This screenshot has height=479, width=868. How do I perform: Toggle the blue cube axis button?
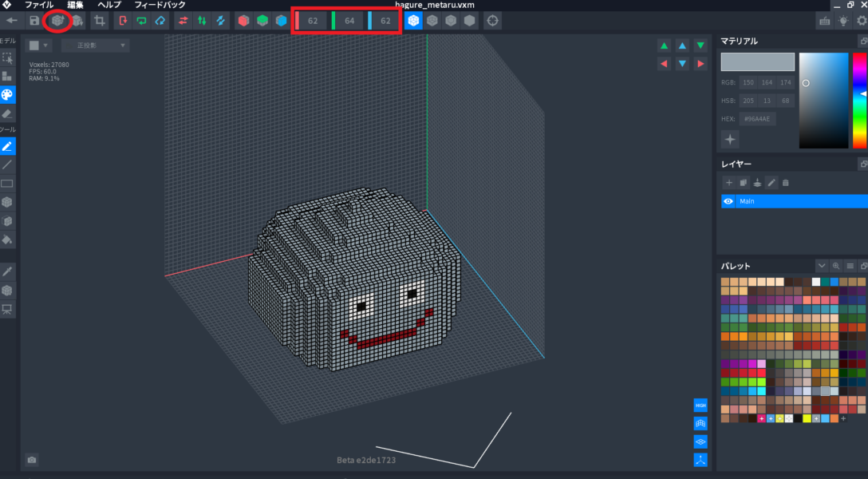pos(281,21)
